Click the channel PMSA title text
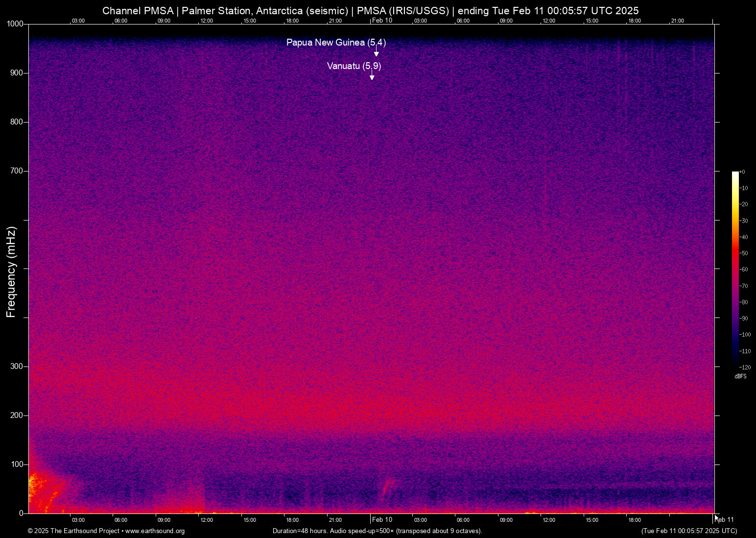Image resolution: width=756 pixels, height=538 pixels. [140, 10]
